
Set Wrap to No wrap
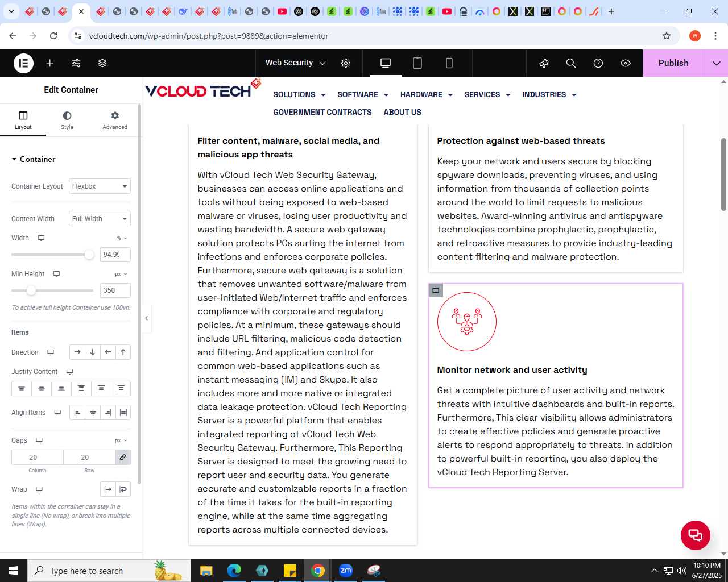(108, 489)
